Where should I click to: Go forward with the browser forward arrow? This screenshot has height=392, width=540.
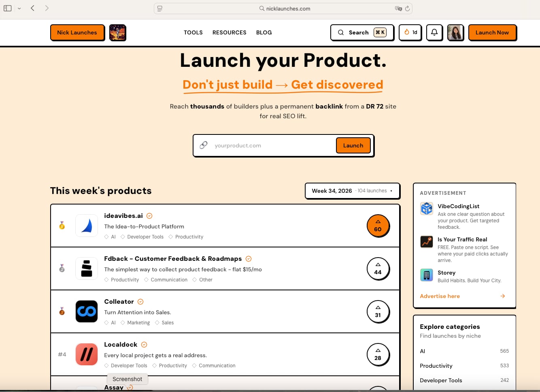(x=47, y=8)
